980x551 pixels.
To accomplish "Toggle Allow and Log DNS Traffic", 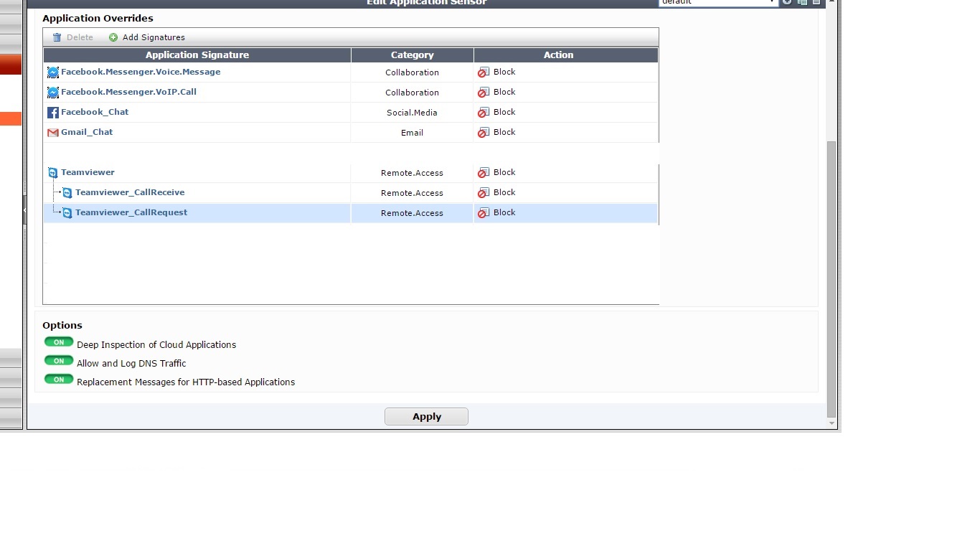I will tap(59, 361).
